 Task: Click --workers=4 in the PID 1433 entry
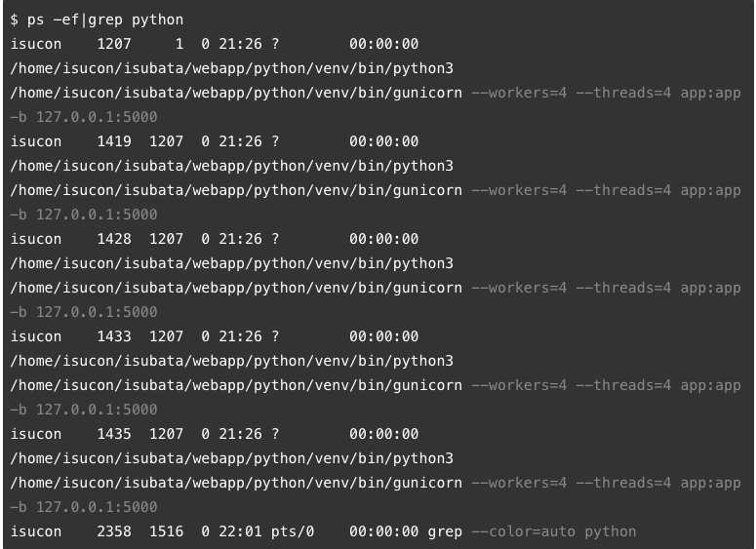click(518, 385)
